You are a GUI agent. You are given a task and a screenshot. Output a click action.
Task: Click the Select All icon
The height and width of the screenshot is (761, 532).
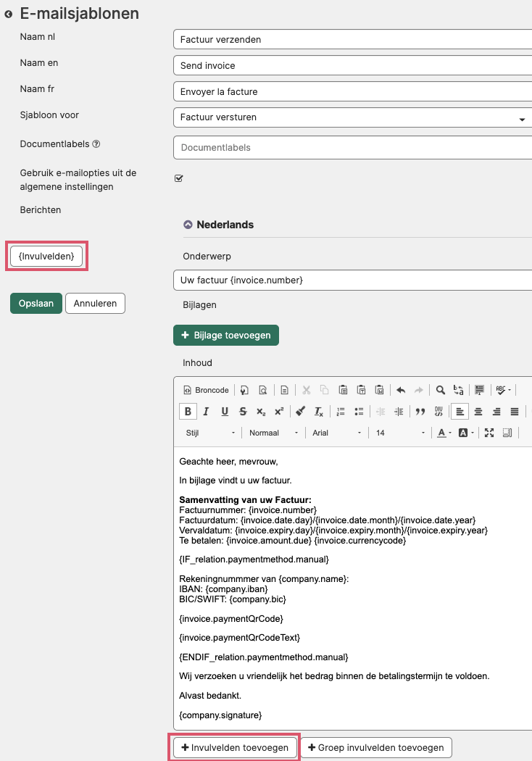pos(480,390)
